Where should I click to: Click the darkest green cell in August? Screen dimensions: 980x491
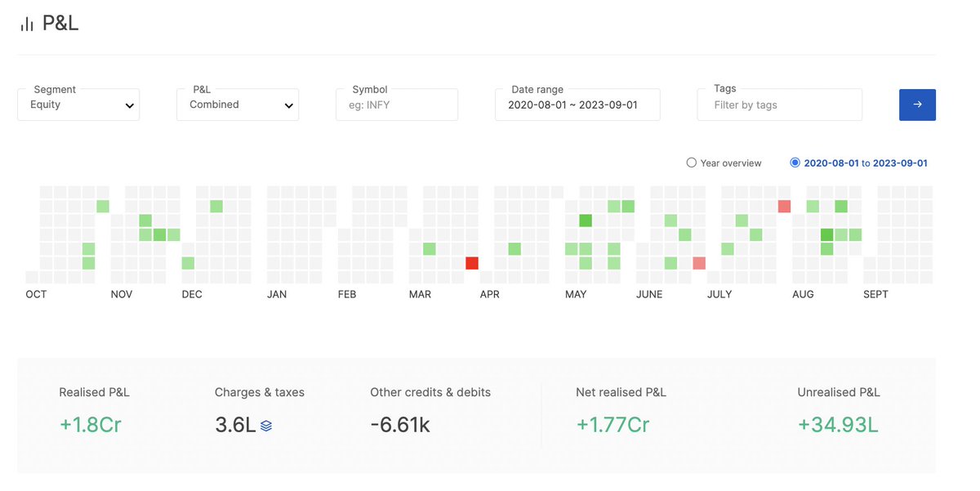point(826,234)
